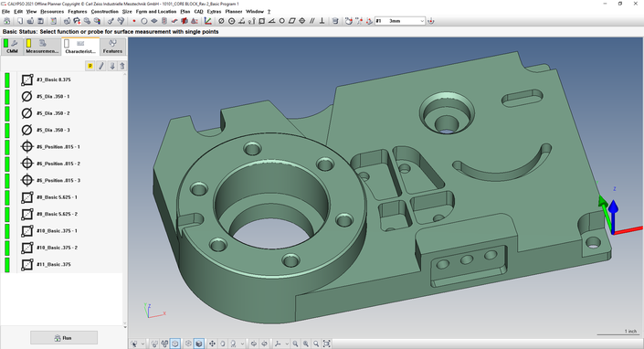Image resolution: width=644 pixels, height=349 pixels.
Task: Open the File menu
Action: point(5,12)
